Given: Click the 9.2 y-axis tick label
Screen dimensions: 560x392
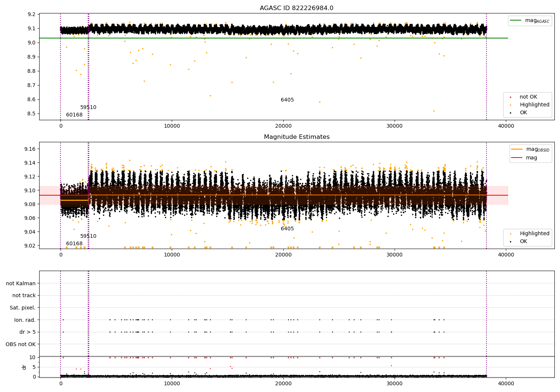Looking at the screenshot, I should tap(32, 15).
